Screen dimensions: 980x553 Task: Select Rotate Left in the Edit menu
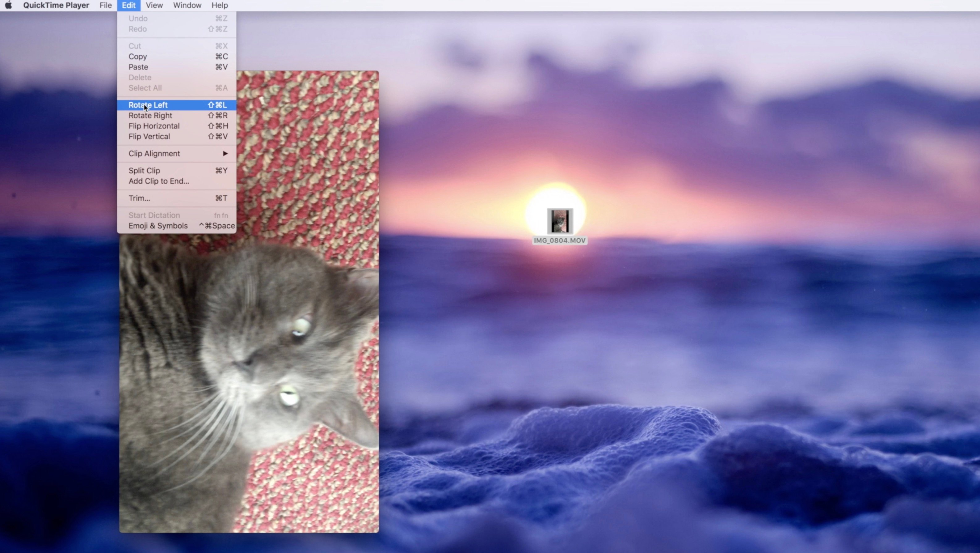177,105
